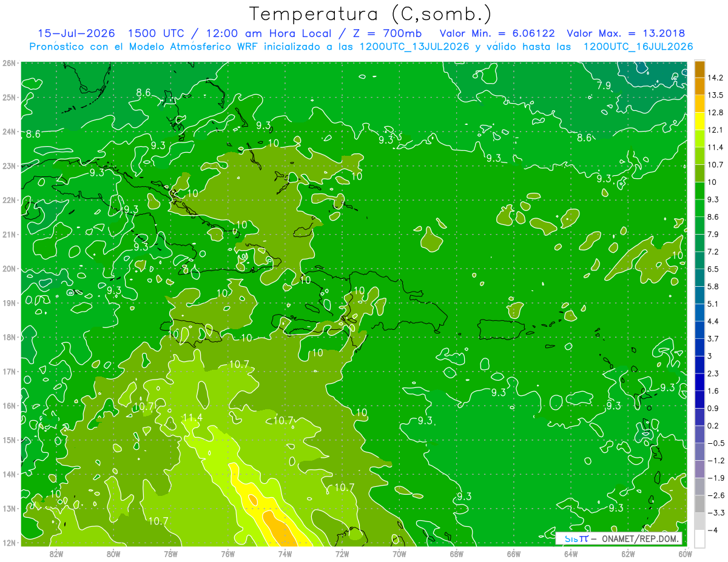Click the "12.1" value on color scale
Viewport: 728px width, 562px height.
[716, 130]
